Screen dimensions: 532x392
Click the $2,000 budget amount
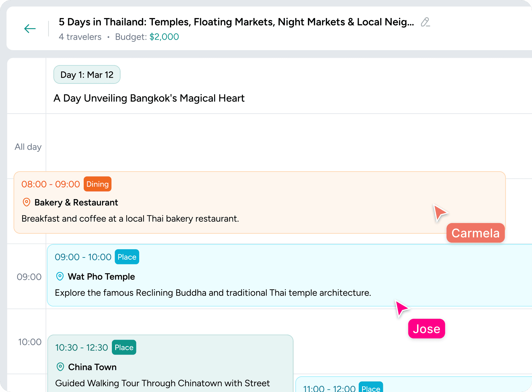pos(164,37)
